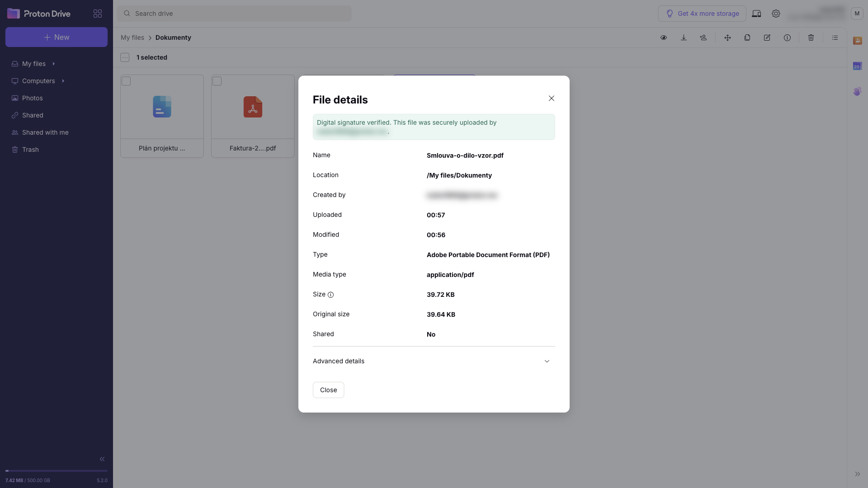Click the Rename pencil icon

coord(767,38)
